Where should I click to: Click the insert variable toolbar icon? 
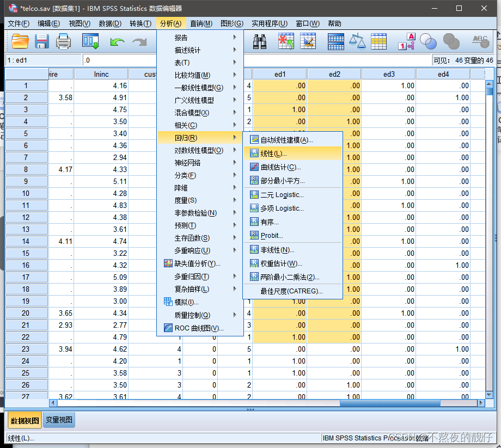coord(308,41)
